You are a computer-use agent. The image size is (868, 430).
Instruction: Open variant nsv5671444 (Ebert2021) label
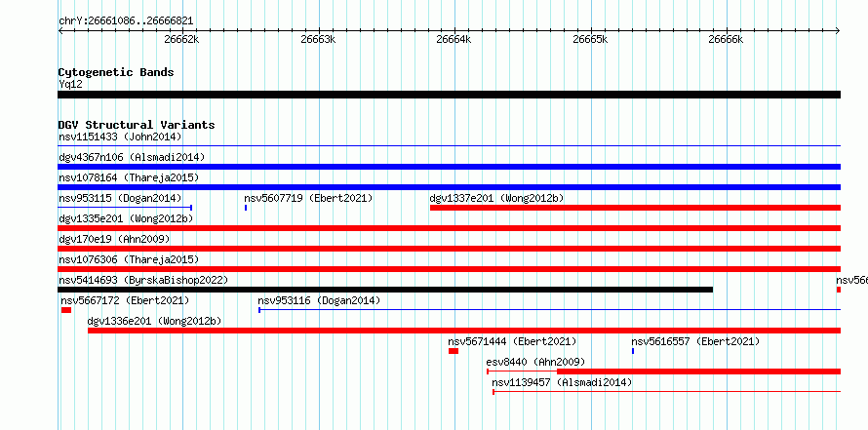pos(513,341)
